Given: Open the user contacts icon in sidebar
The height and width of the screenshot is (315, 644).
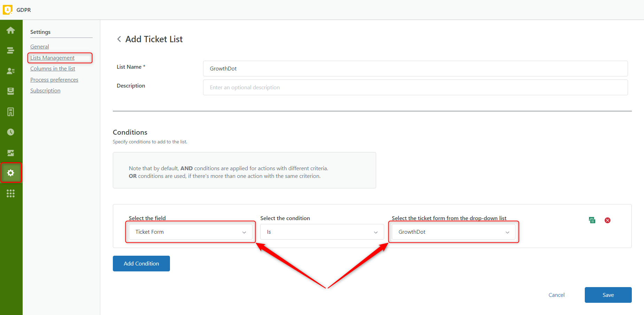Looking at the screenshot, I should point(11,71).
